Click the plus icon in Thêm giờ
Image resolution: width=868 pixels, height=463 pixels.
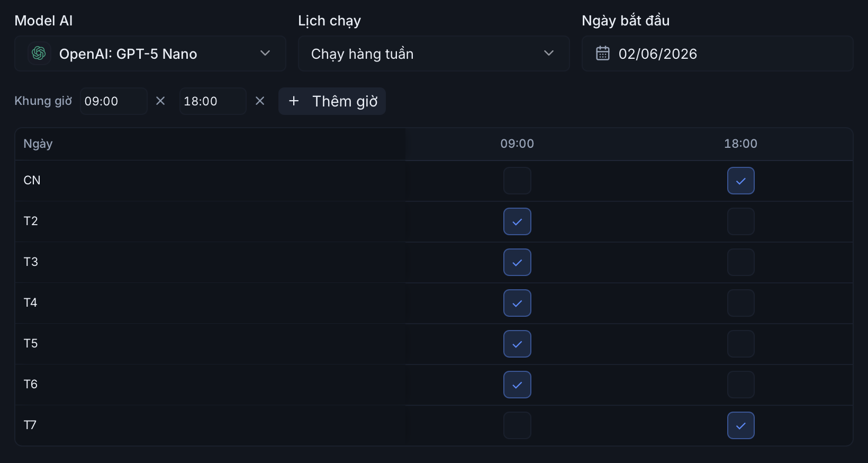(x=294, y=101)
